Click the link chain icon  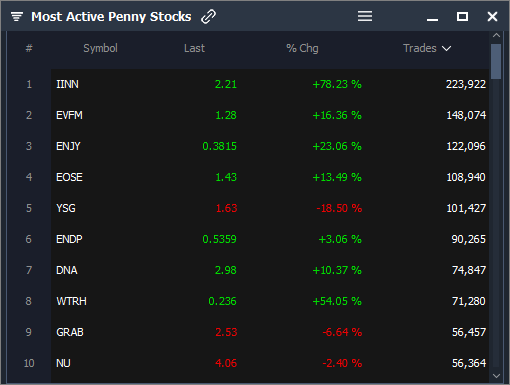[209, 16]
